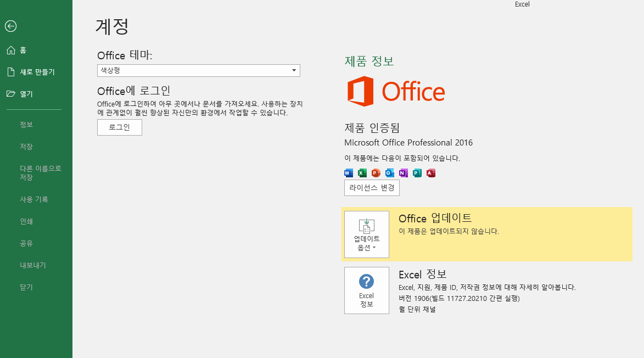
Task: Open 사용 기록 in sidebar
Action: point(34,199)
